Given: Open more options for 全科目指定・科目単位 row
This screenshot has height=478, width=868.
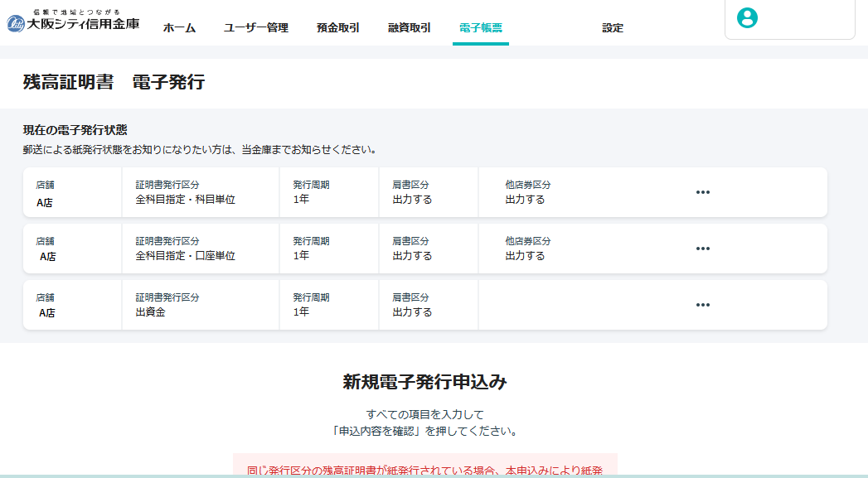Looking at the screenshot, I should [702, 192].
